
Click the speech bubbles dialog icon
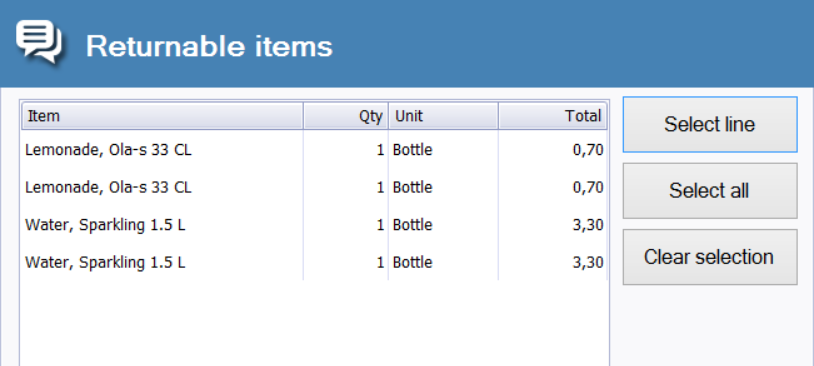click(x=39, y=42)
